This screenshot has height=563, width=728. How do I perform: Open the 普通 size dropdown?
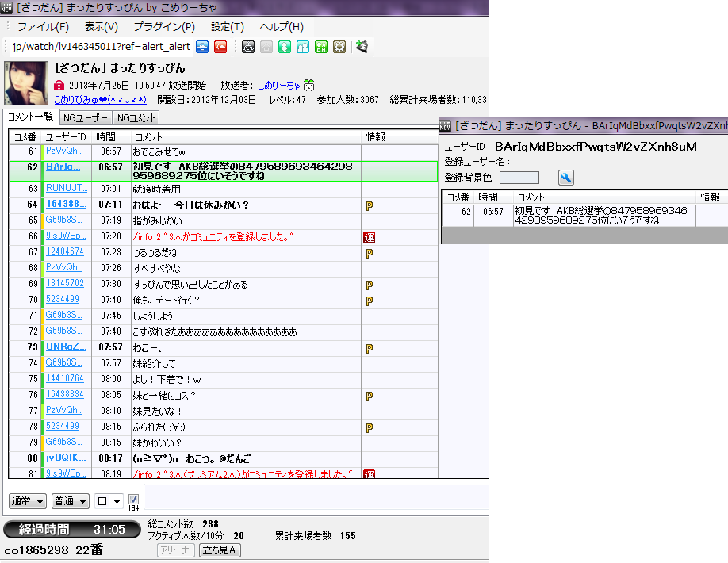pyautogui.click(x=70, y=501)
